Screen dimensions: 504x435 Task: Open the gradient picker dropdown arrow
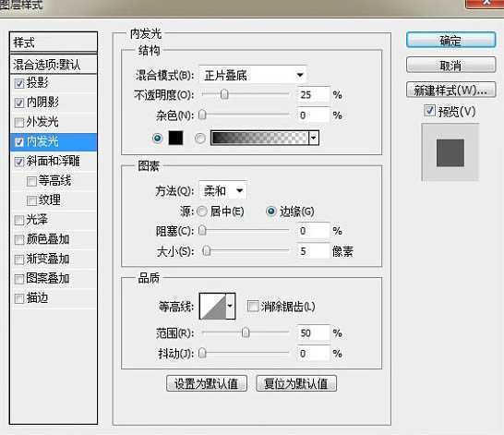[314, 139]
